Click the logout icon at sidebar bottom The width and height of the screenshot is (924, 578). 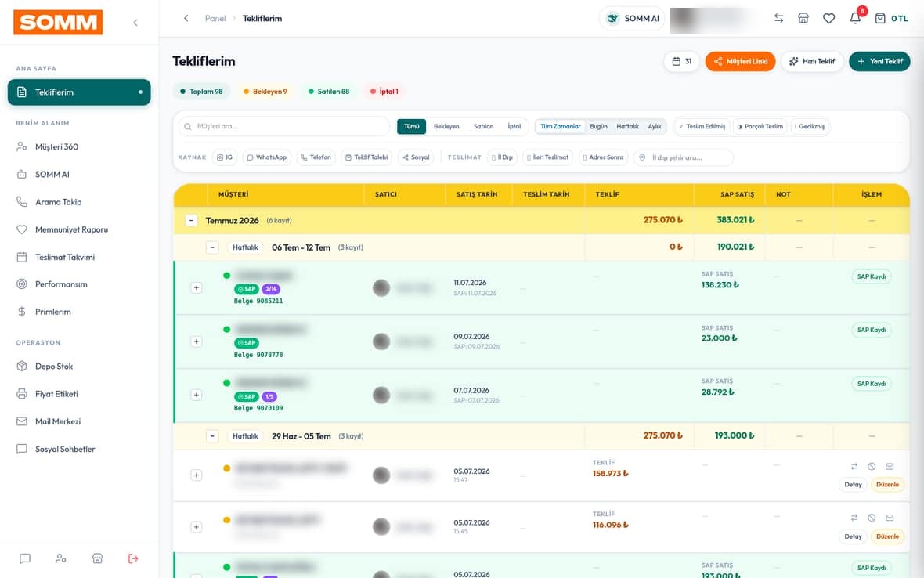[x=133, y=558]
